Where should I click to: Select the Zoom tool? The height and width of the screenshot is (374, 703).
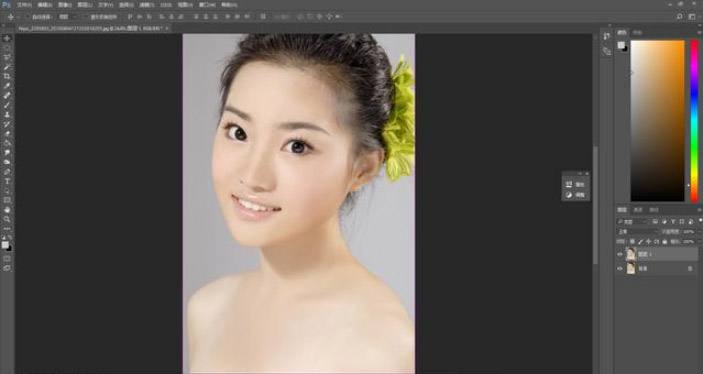coord(7,219)
